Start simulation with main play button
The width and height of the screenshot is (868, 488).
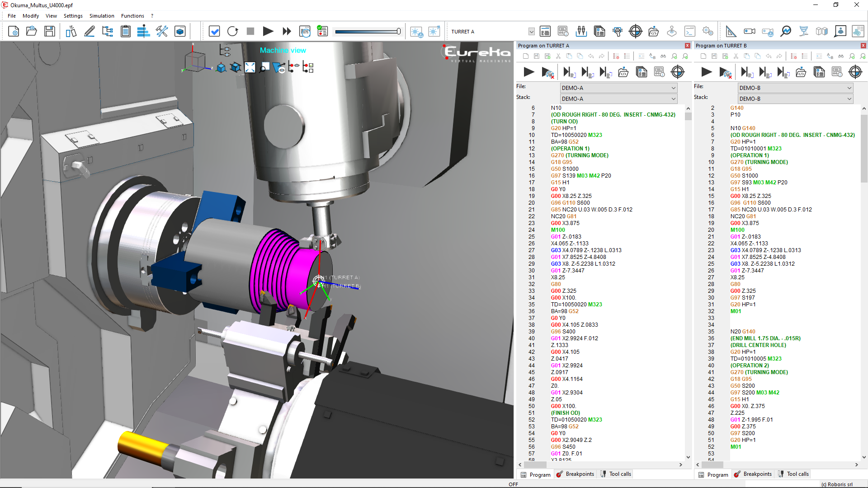click(x=268, y=31)
